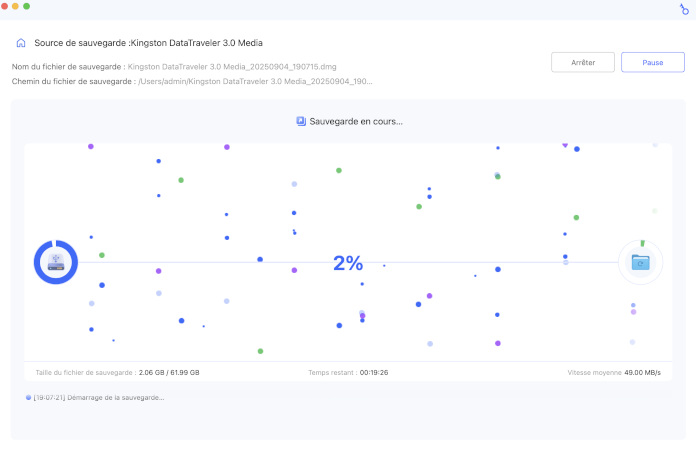This screenshot has height=450, width=696.
Task: Click the blue bullet in the log entry
Action: [29, 398]
